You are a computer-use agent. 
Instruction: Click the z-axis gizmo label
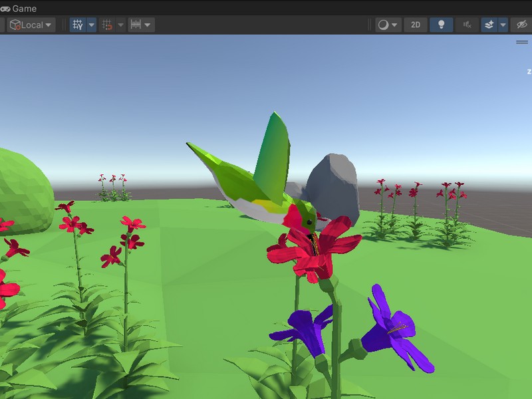coord(529,70)
